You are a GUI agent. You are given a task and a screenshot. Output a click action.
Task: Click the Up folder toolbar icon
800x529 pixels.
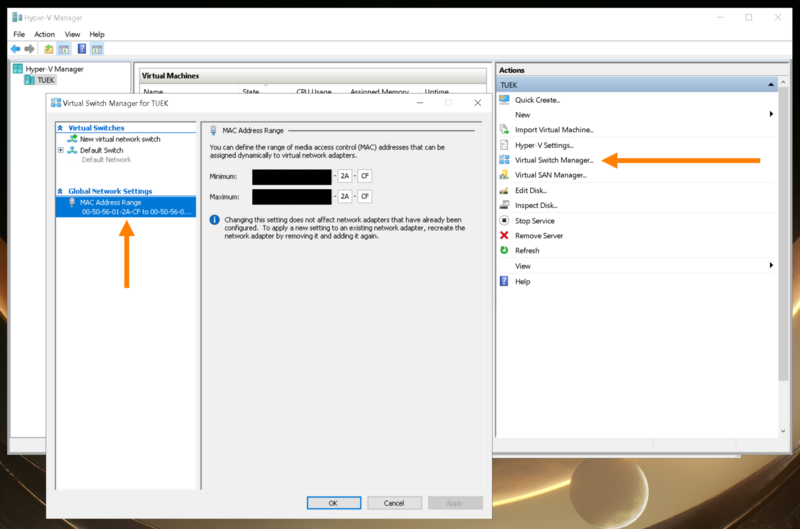coord(48,49)
